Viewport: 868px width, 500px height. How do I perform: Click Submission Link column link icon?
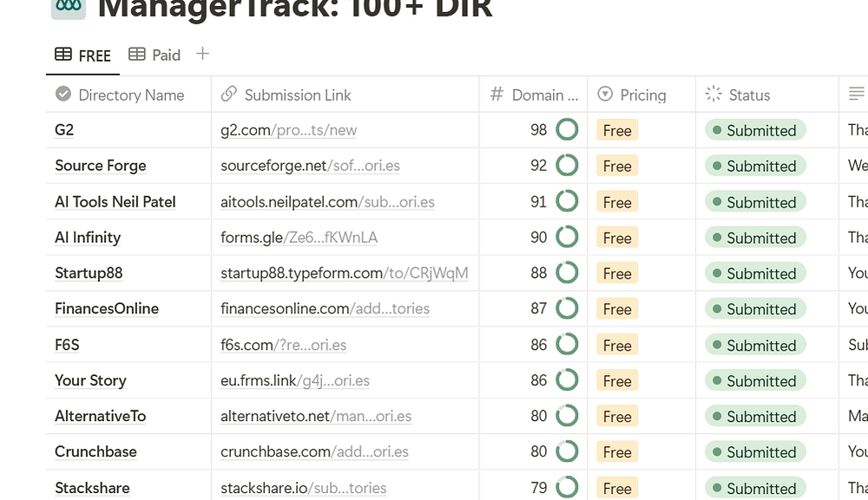point(229,95)
